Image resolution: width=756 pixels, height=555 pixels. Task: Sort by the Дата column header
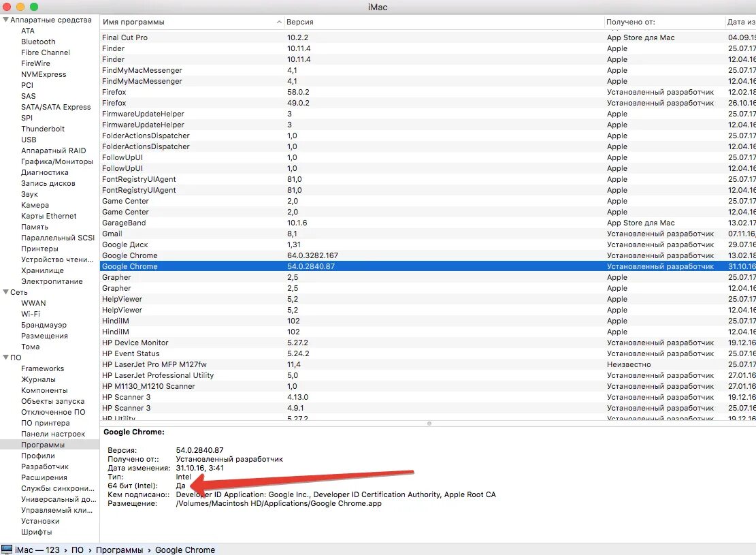click(741, 22)
